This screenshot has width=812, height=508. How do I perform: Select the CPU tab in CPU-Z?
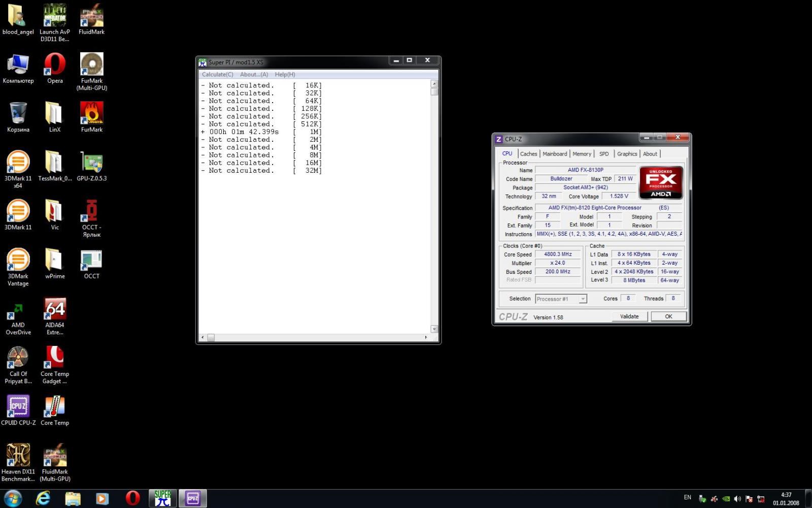coord(507,153)
